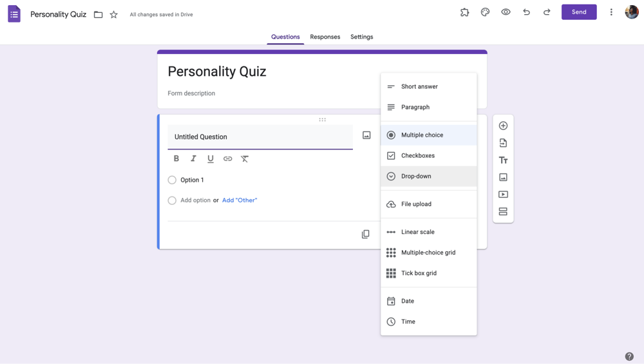Viewport: 644px width, 364px height.
Task: Open the help question mark
Action: pyautogui.click(x=629, y=356)
